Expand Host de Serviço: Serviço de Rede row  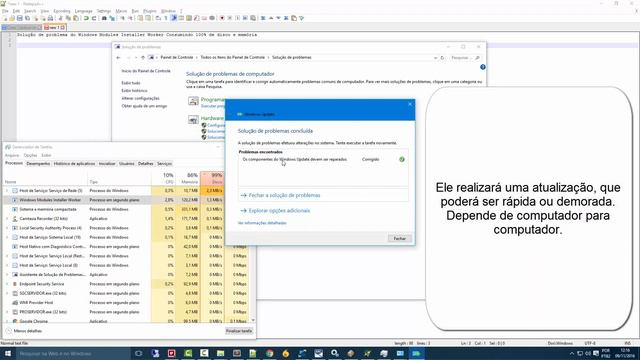coord(7,191)
